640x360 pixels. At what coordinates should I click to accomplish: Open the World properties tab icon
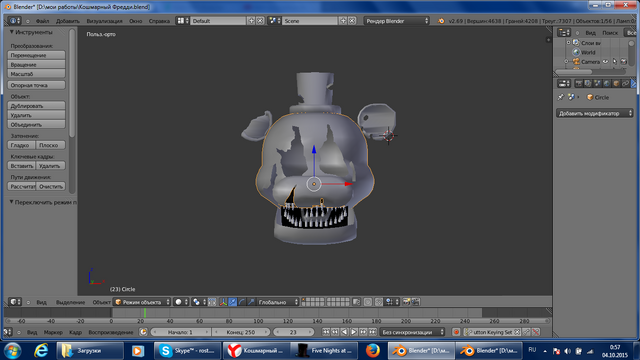[607, 84]
